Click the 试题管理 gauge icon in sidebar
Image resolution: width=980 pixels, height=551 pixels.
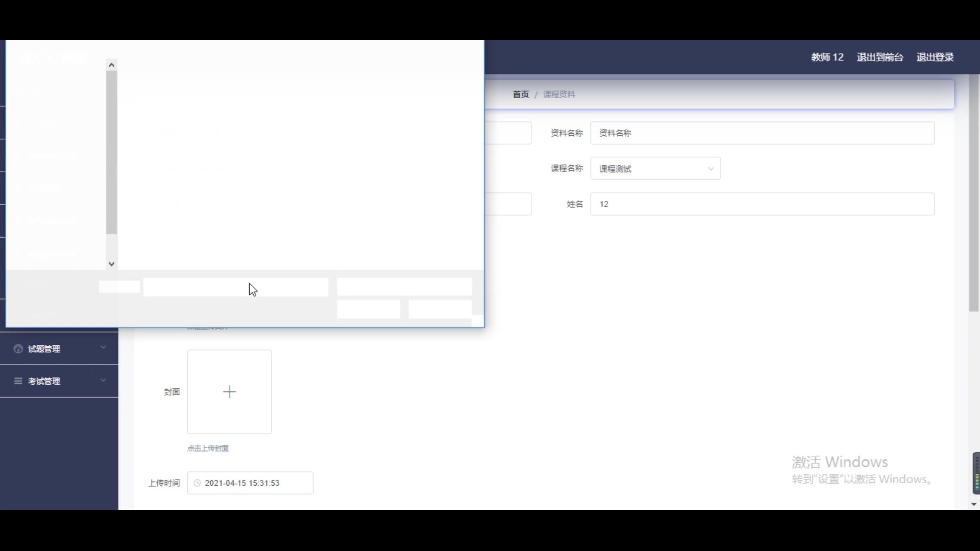point(18,349)
